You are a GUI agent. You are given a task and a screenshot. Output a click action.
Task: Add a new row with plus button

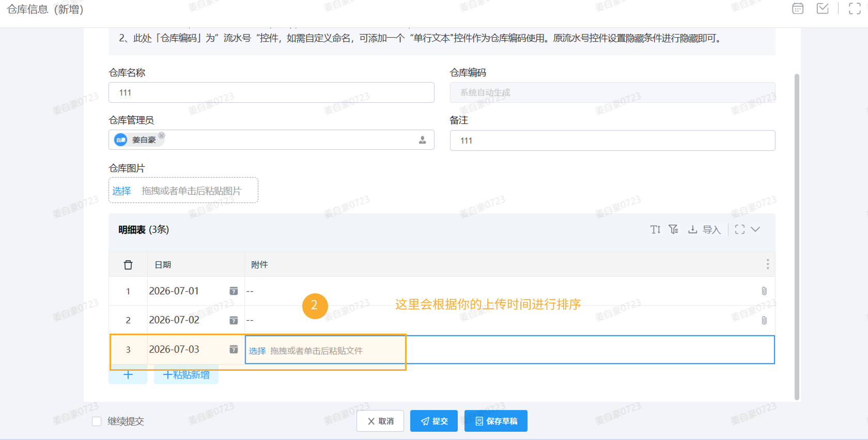pos(128,375)
